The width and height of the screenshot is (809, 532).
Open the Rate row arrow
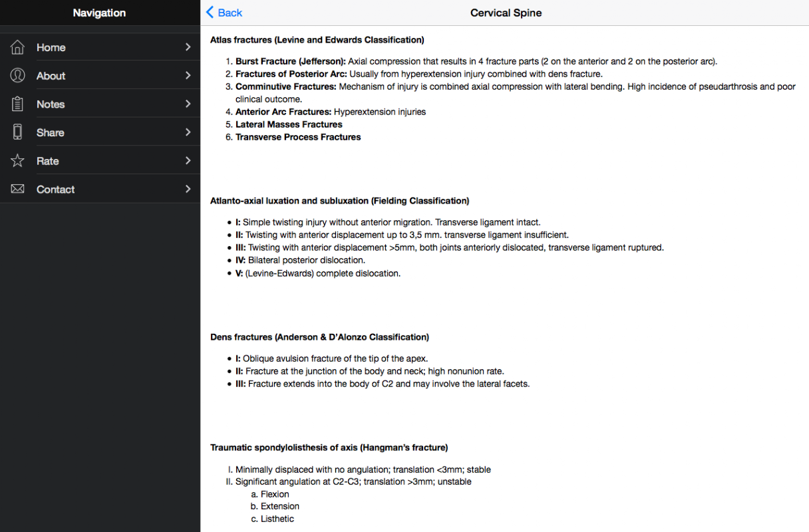[188, 160]
